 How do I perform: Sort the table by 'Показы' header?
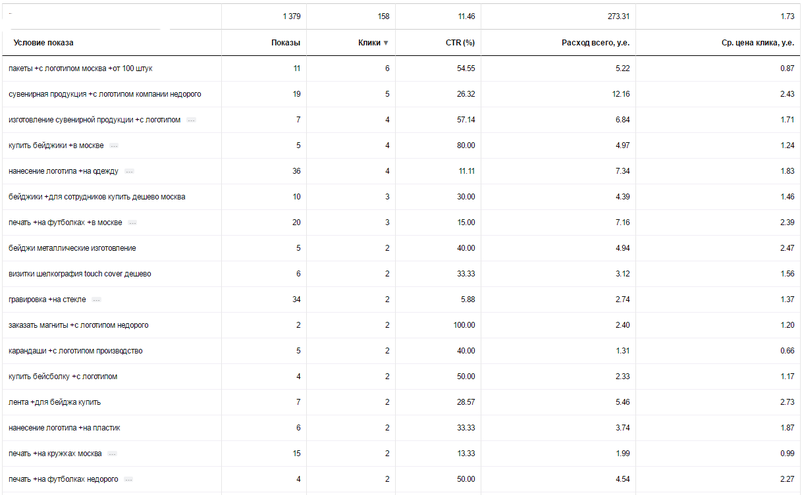pos(286,43)
